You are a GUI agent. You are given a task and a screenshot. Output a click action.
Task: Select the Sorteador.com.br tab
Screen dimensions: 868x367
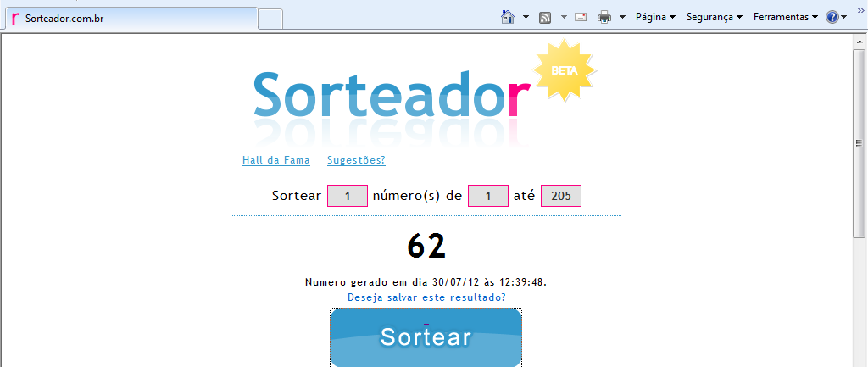pos(131,19)
